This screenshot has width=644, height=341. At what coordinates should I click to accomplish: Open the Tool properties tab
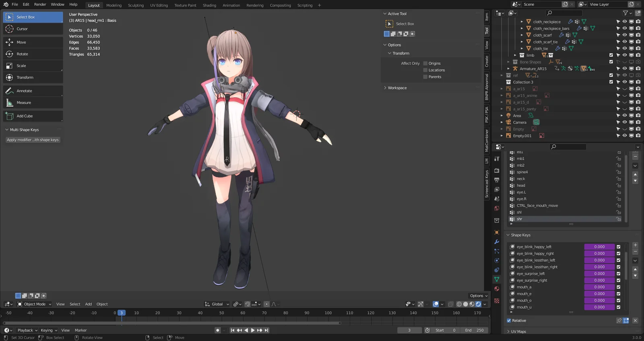click(x=497, y=159)
